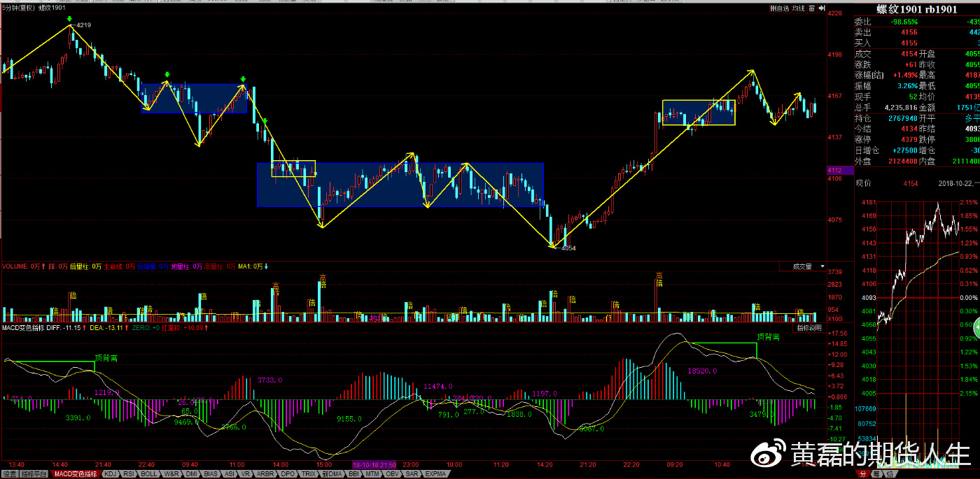Switch to the OBV indicator tab

pyautogui.click(x=392, y=473)
